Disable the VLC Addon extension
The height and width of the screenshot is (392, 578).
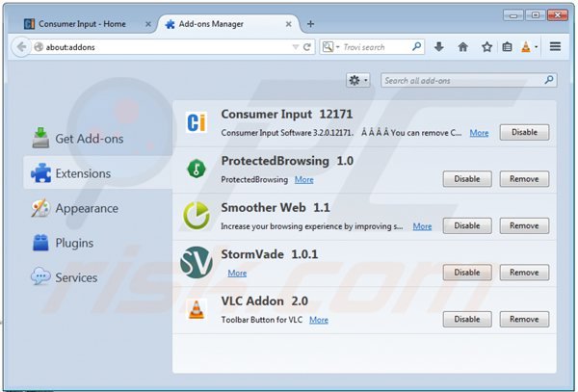pyautogui.click(x=467, y=320)
